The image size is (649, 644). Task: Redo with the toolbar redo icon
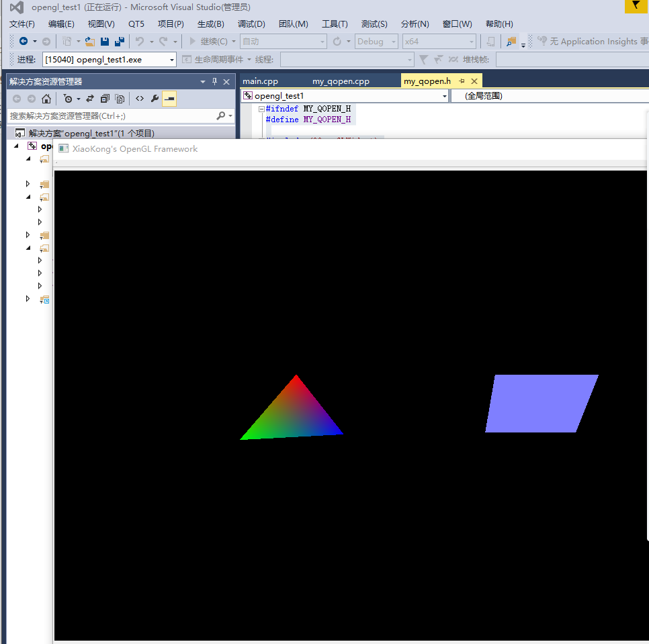[164, 42]
